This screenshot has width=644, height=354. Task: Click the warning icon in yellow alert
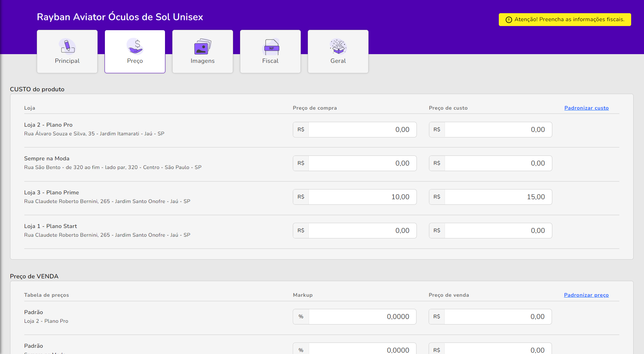point(509,20)
